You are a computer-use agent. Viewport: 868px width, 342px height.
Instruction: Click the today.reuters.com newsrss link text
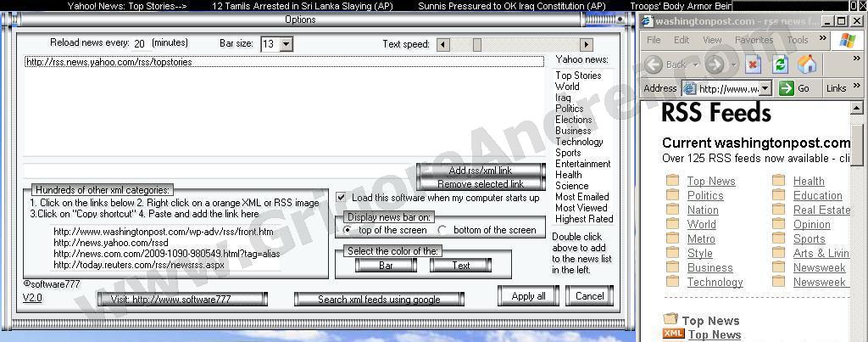tap(139, 265)
